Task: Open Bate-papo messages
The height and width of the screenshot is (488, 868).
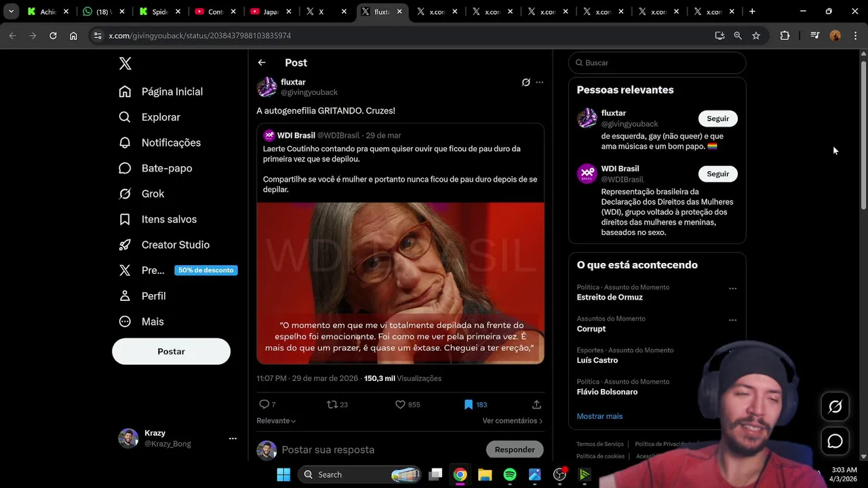Action: click(155, 168)
